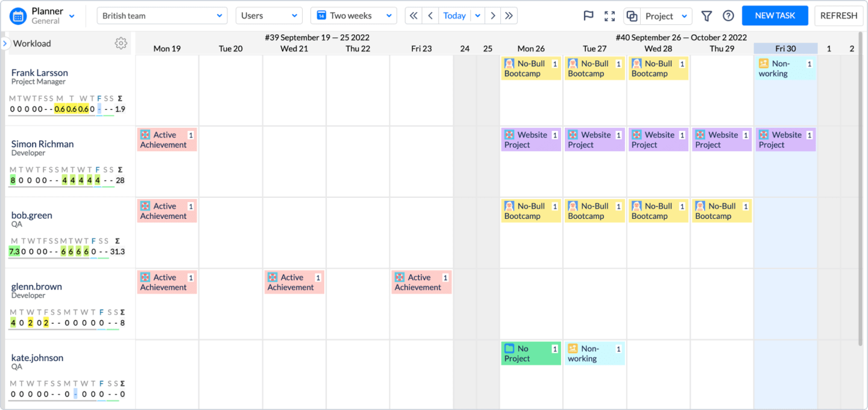The image size is (868, 410).
Task: Select Frank Larsson's Non-working card on Fri 30
Action: [785, 69]
